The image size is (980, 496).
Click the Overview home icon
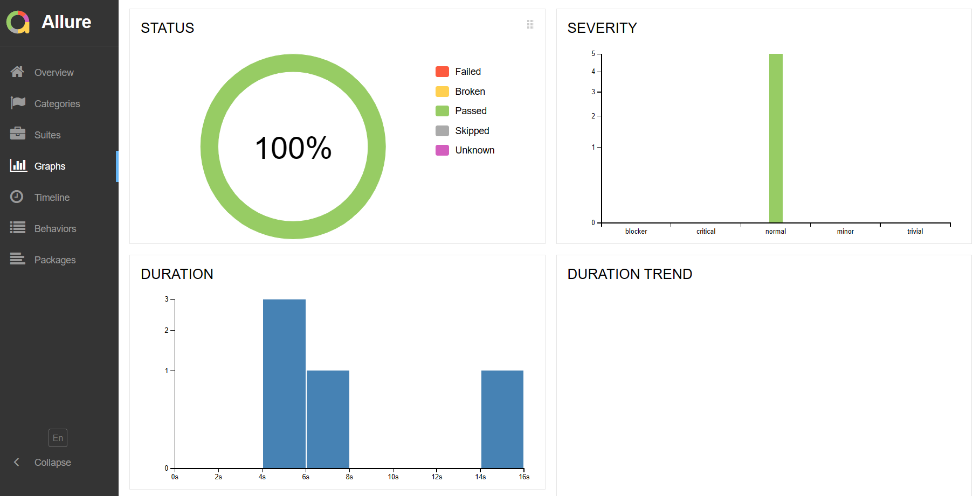click(17, 72)
